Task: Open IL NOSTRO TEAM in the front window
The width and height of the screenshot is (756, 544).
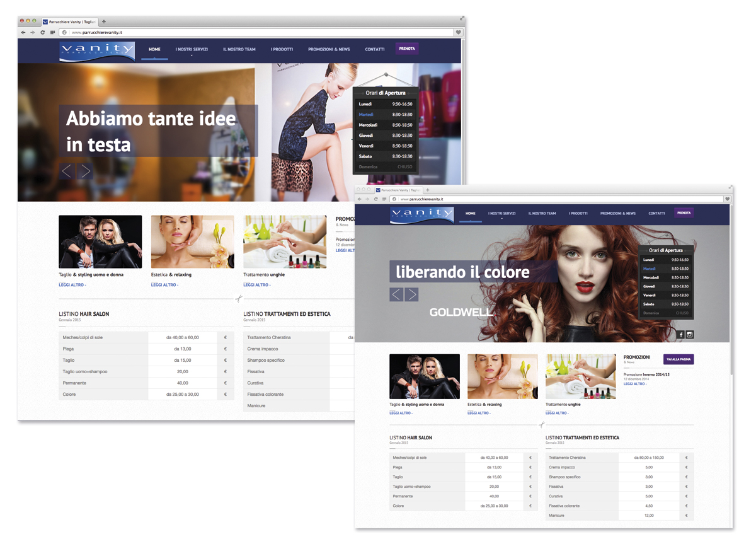Action: tap(542, 214)
